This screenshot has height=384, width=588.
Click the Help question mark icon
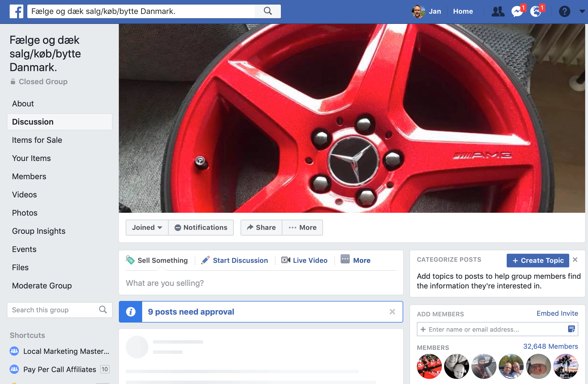click(564, 12)
